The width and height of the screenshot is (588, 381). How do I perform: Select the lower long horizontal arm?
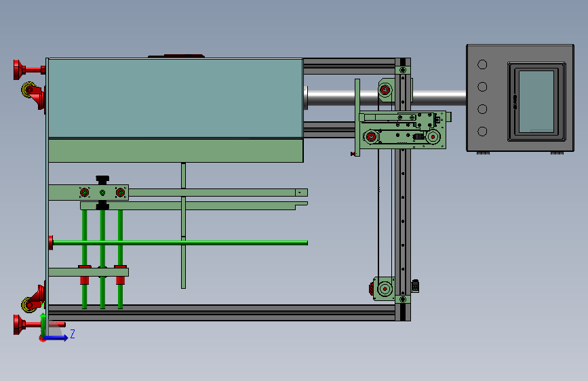194,205
